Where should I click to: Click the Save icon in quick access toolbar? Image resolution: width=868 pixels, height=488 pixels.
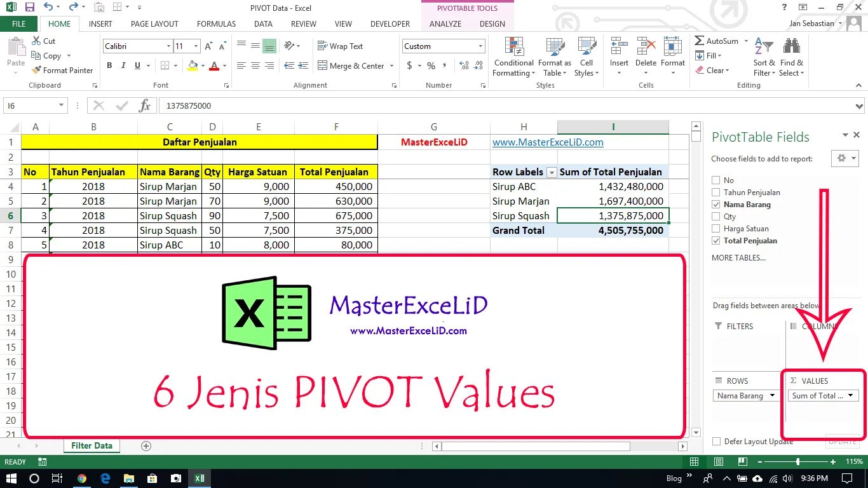[30, 8]
